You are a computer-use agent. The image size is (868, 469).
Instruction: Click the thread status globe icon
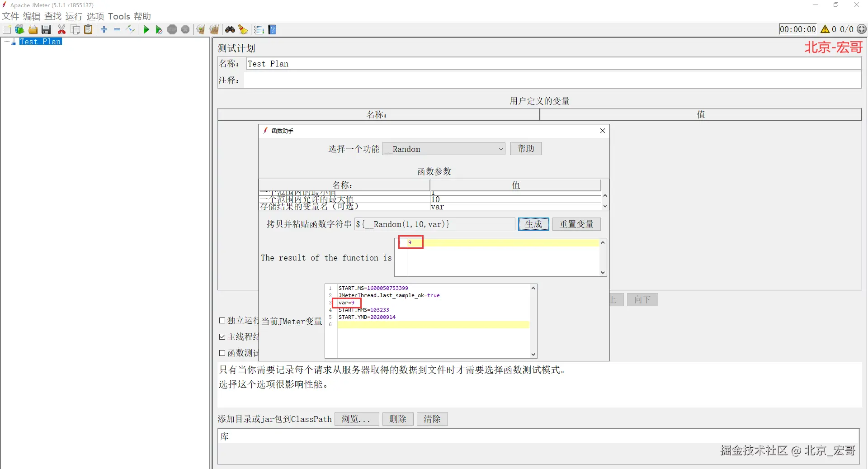coord(862,29)
